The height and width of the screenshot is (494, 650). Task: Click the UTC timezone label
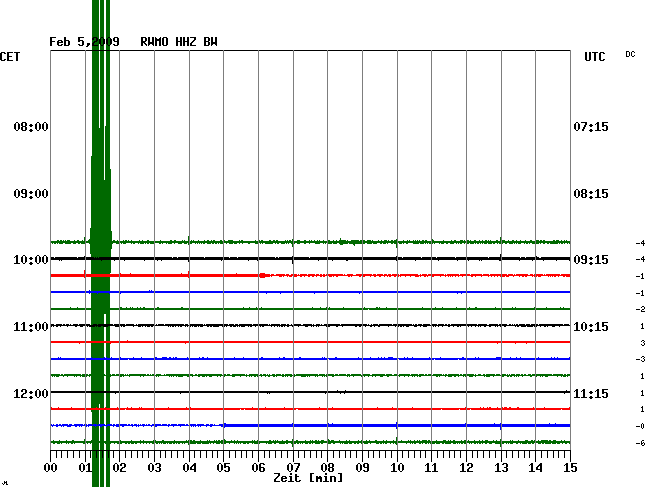pos(594,57)
